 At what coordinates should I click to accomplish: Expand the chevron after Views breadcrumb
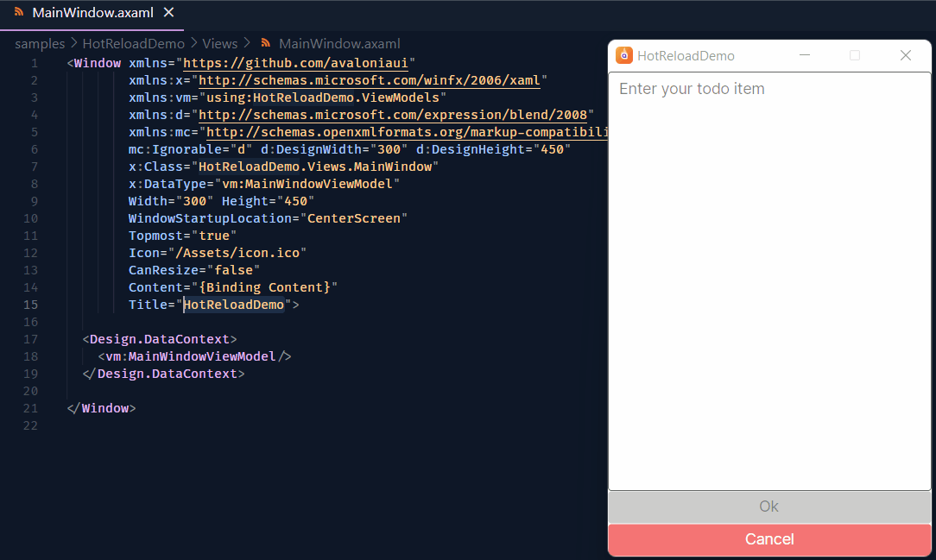click(247, 43)
